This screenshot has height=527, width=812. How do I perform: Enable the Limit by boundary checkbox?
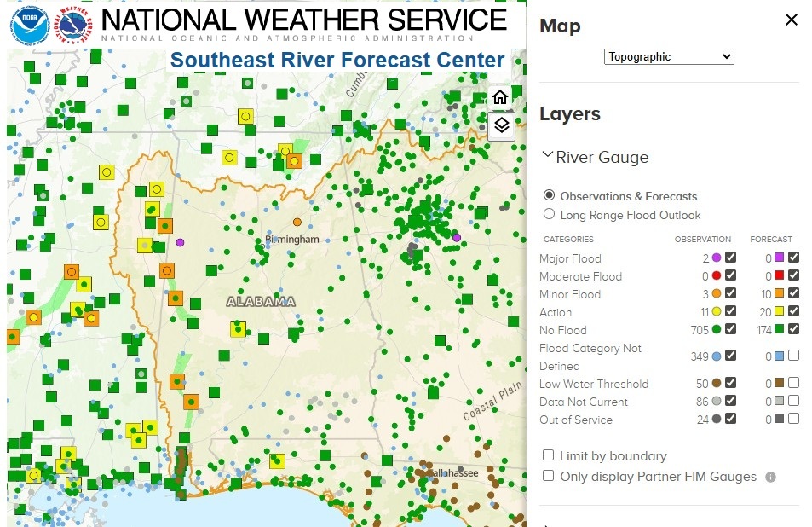549,456
